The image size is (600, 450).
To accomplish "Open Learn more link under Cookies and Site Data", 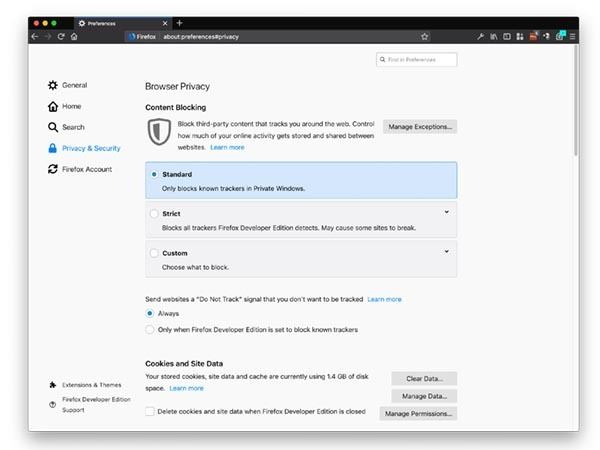I will [186, 388].
